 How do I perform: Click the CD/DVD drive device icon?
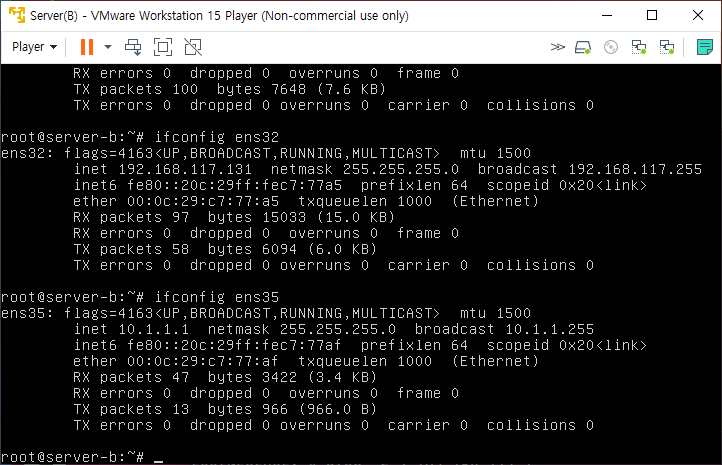click(611, 47)
